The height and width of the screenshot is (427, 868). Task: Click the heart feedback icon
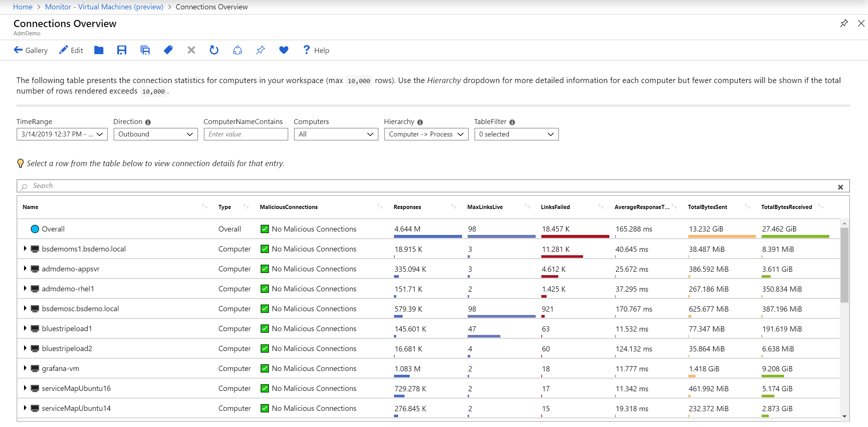pyautogui.click(x=284, y=50)
